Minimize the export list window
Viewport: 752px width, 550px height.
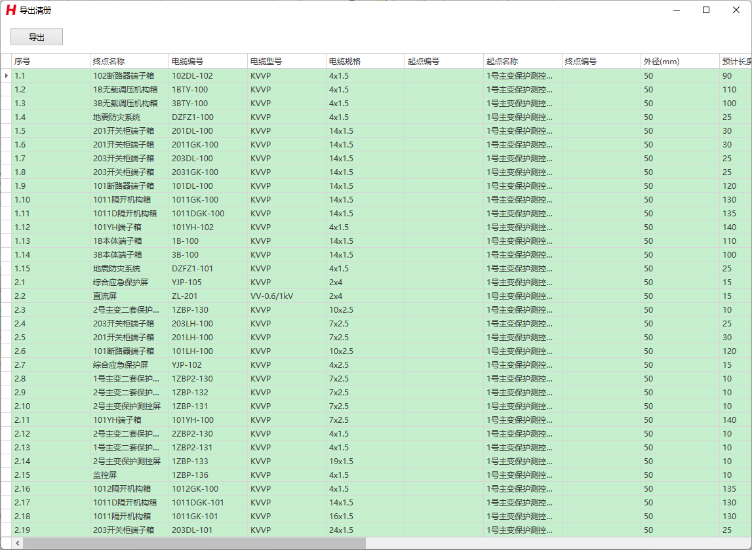pos(677,10)
